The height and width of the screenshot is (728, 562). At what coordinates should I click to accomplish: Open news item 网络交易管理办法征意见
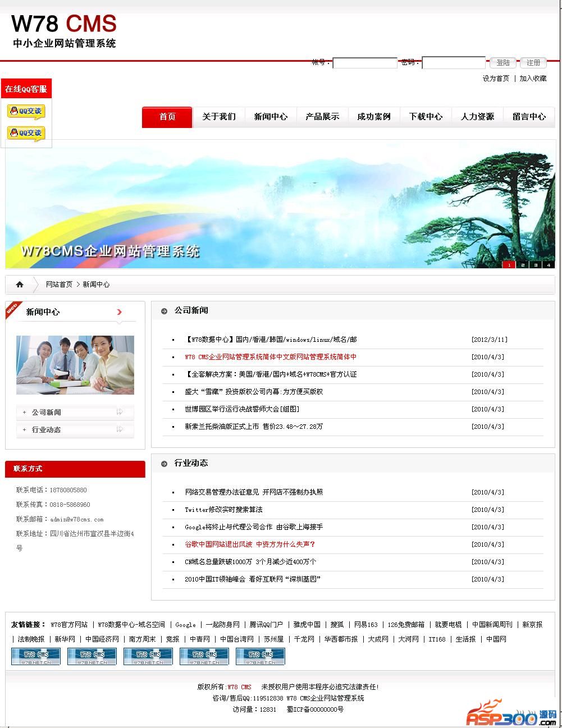(254, 492)
